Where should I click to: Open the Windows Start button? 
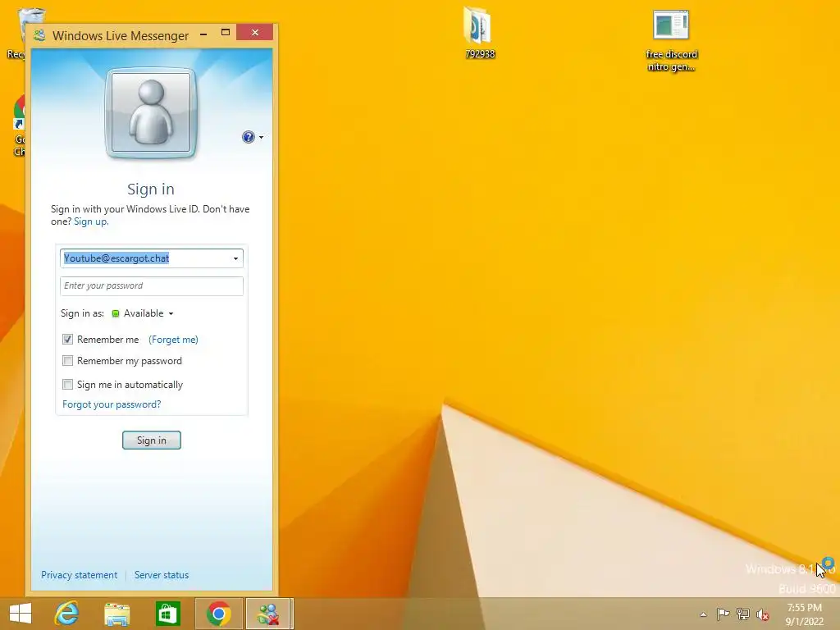pos(21,614)
